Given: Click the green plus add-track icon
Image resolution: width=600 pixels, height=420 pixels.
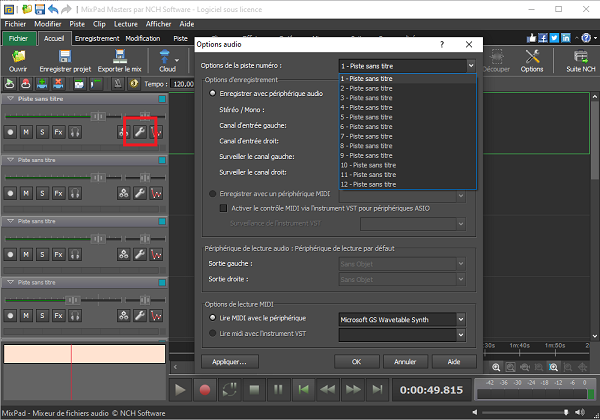Looking at the screenshot, I should pyautogui.click(x=42, y=83).
